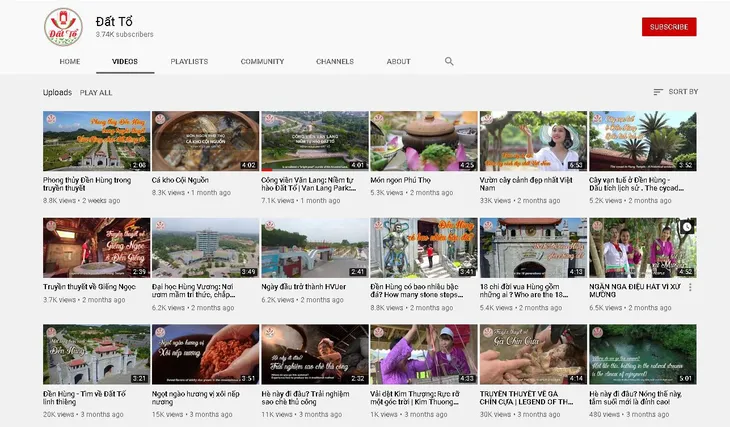The width and height of the screenshot is (730, 427).
Task: Go to the COMMUNITY tab
Action: (263, 61)
